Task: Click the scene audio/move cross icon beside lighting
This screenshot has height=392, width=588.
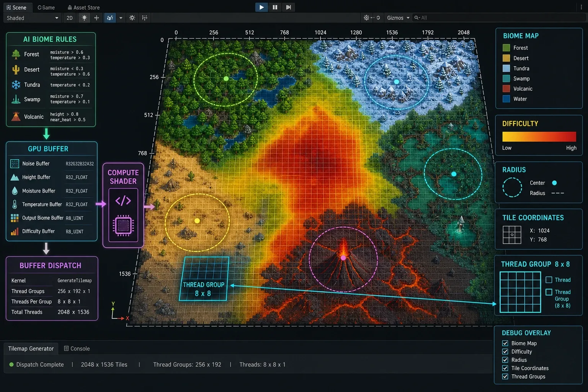Action: point(96,18)
